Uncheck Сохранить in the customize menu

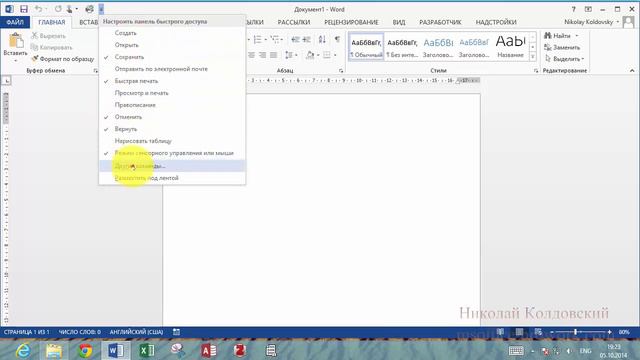coord(172,57)
